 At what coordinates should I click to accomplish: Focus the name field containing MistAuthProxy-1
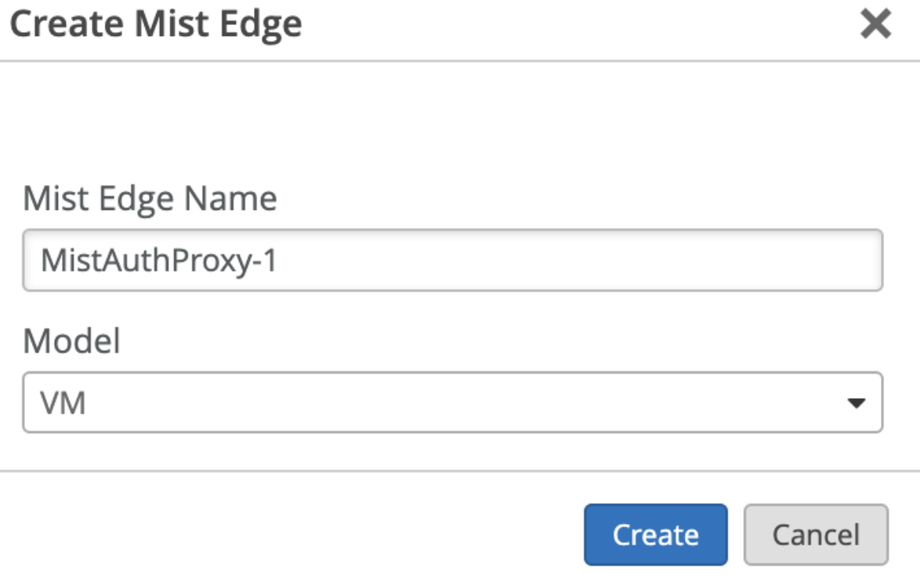coord(452,260)
